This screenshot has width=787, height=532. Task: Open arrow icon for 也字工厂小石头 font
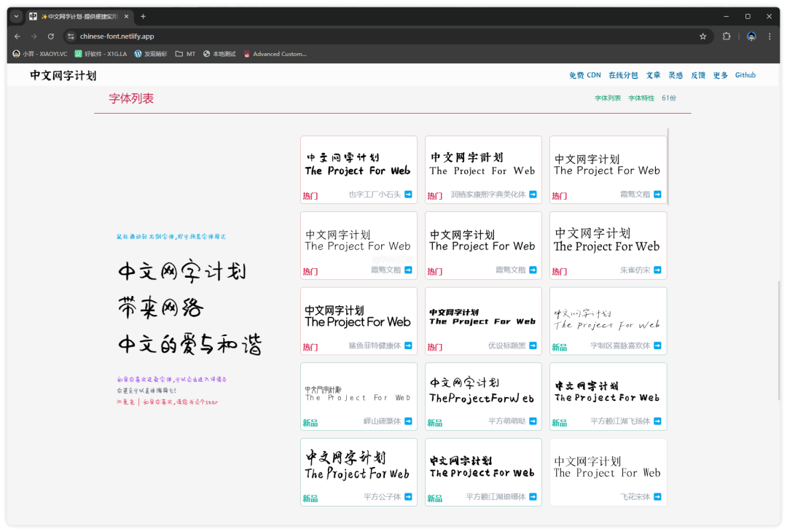(407, 195)
